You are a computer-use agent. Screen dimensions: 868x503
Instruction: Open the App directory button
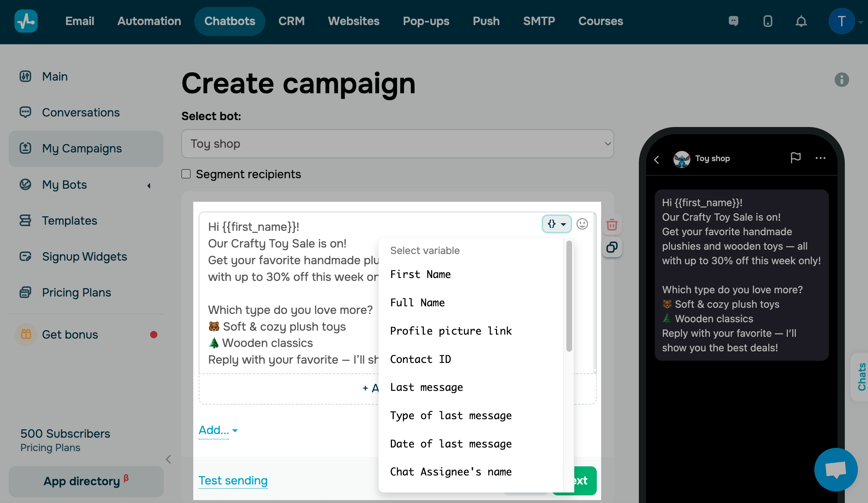[x=86, y=481]
